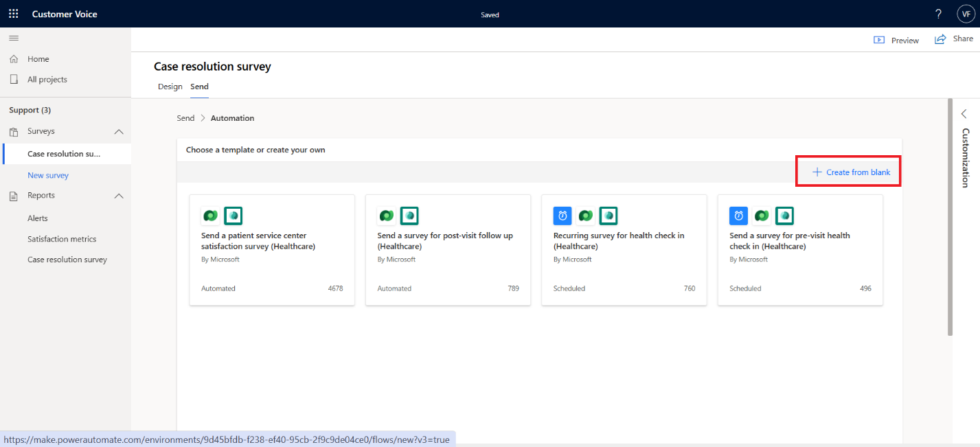980x447 pixels.
Task: Open Satisfaction metrics report
Action: click(62, 239)
